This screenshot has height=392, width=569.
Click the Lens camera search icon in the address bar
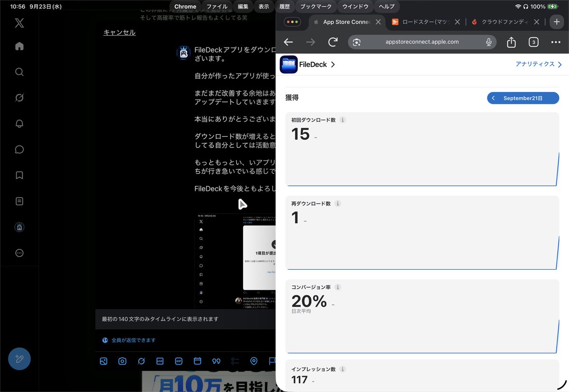pos(357,42)
